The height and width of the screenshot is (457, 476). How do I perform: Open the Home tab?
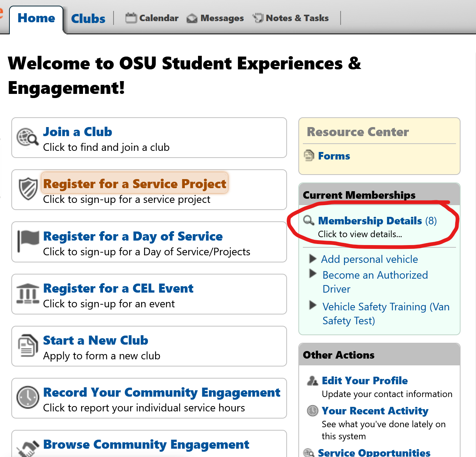pos(36,18)
